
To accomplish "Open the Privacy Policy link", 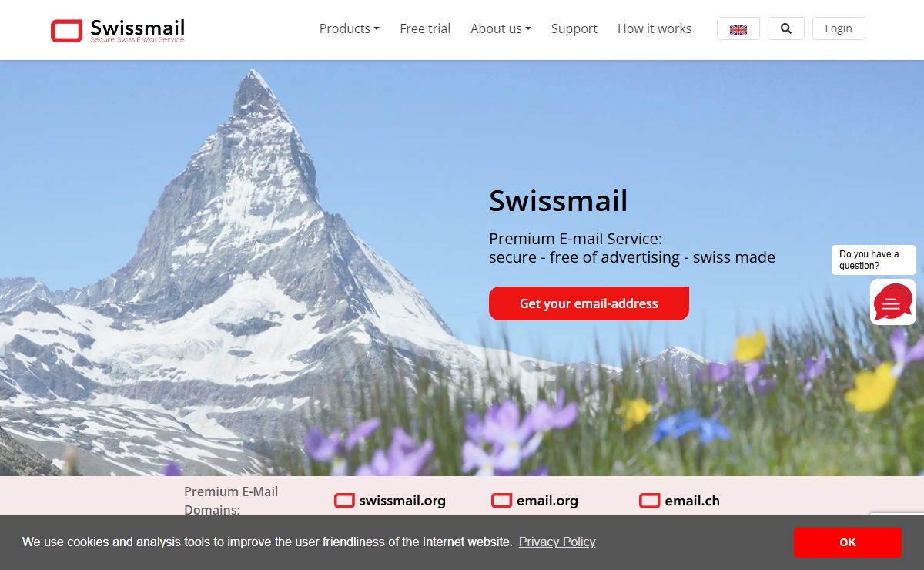I will click(x=557, y=542).
